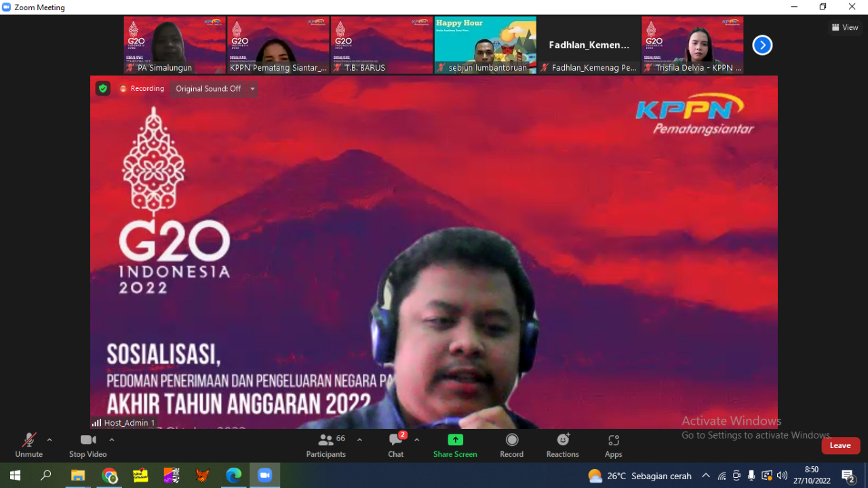868x488 pixels.
Task: Unmute the microphone
Action: click(28, 445)
